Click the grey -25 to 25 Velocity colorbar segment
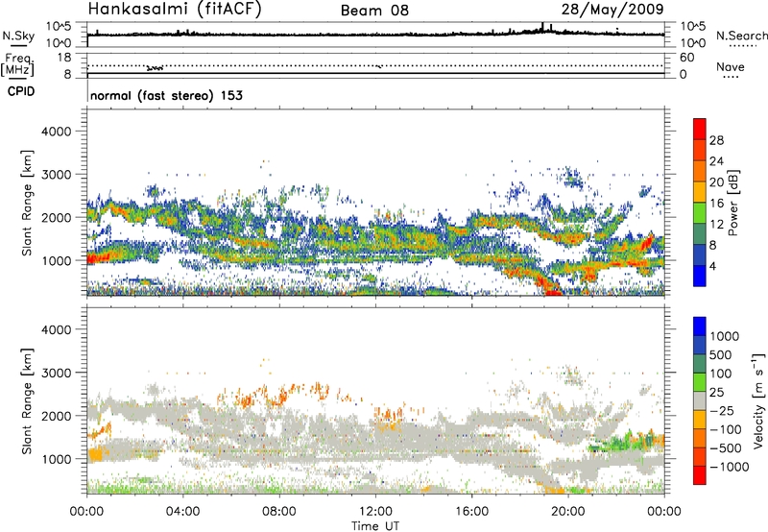 (700, 400)
